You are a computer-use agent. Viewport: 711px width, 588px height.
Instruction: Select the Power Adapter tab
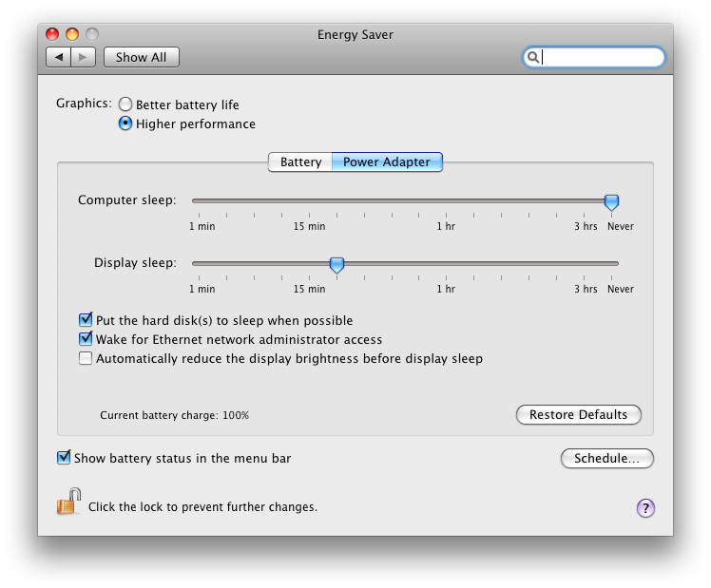click(387, 161)
